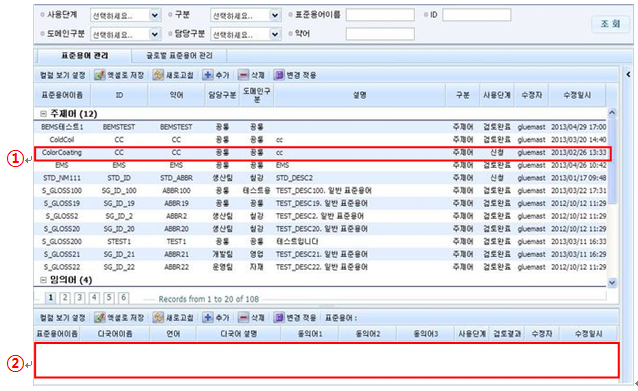Click the minus delete icon in upper toolbar
This screenshot has height=391, width=638.
point(243,75)
